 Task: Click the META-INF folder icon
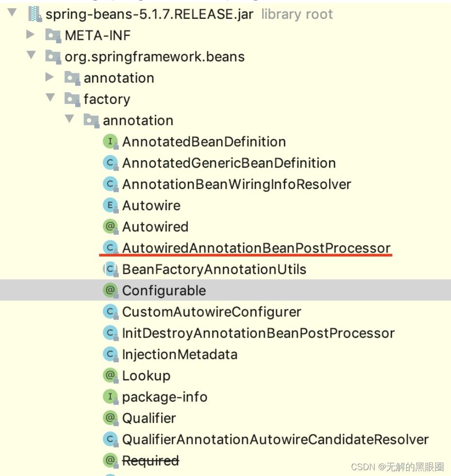(x=53, y=35)
